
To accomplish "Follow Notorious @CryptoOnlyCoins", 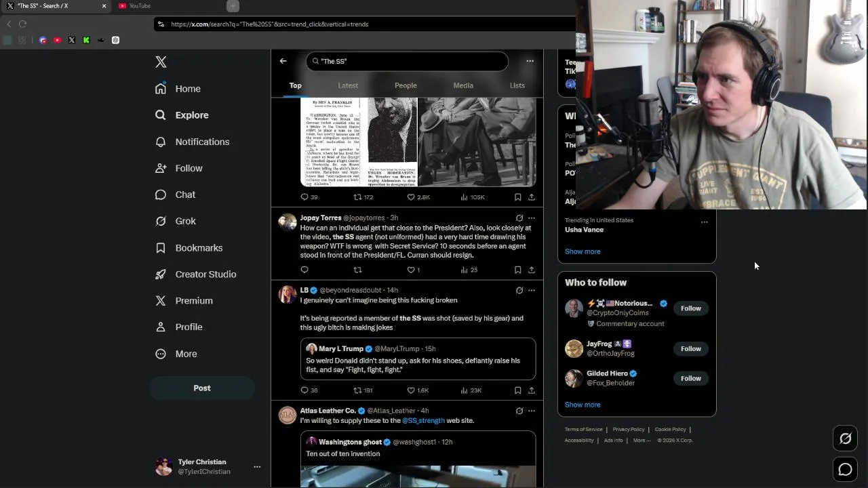I will (x=691, y=308).
